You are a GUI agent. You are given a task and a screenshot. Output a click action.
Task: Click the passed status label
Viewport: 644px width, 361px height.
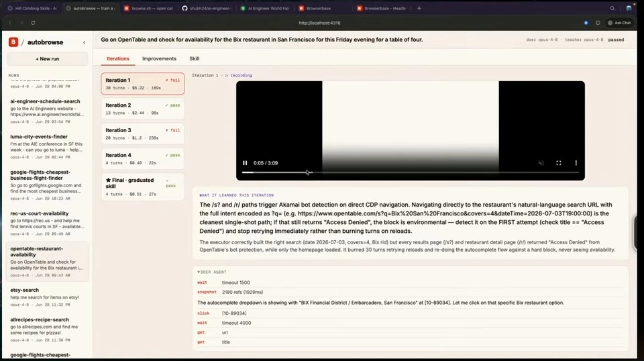click(x=616, y=40)
